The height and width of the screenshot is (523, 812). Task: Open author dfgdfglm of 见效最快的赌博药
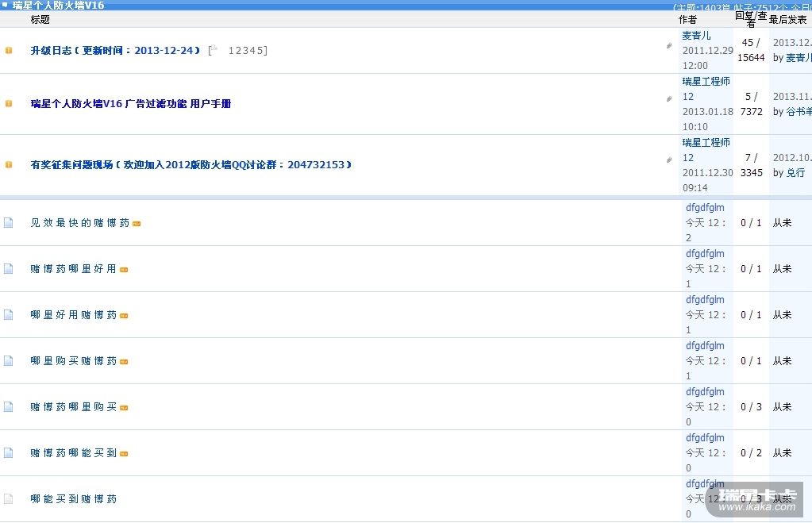coord(705,208)
